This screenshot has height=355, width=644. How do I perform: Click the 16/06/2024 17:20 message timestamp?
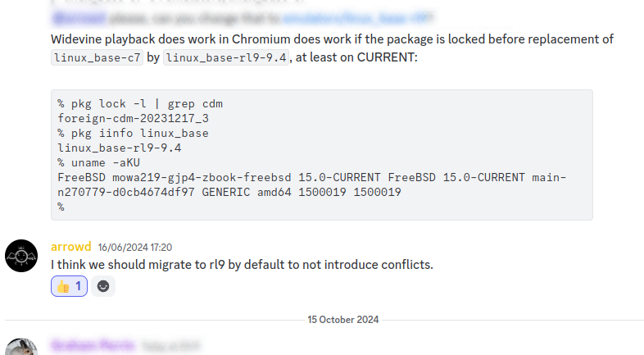coord(135,247)
